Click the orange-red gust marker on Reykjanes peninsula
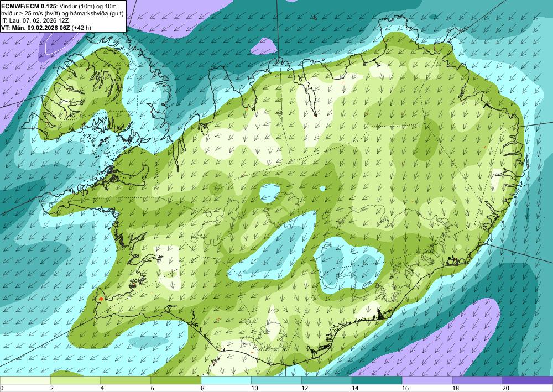 [101, 299]
